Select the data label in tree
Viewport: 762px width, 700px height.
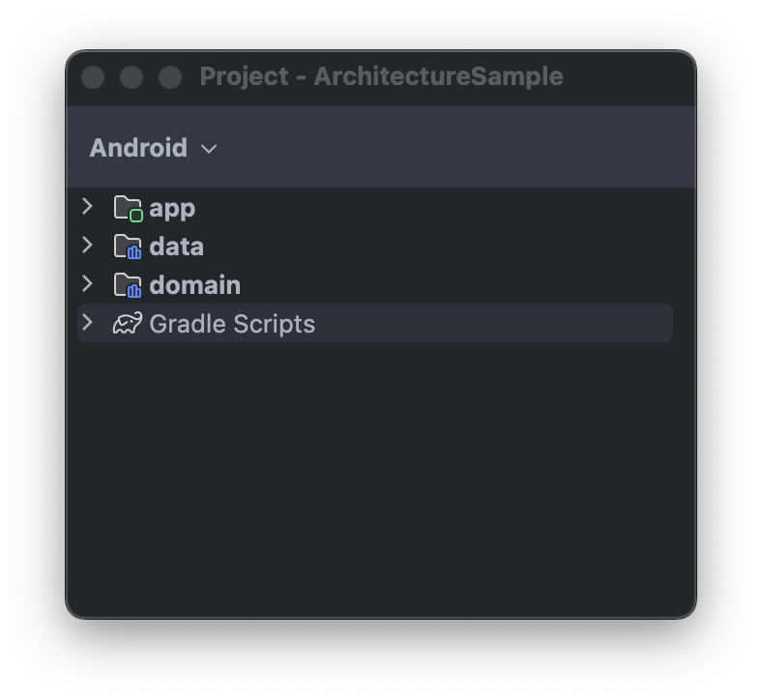coord(176,247)
